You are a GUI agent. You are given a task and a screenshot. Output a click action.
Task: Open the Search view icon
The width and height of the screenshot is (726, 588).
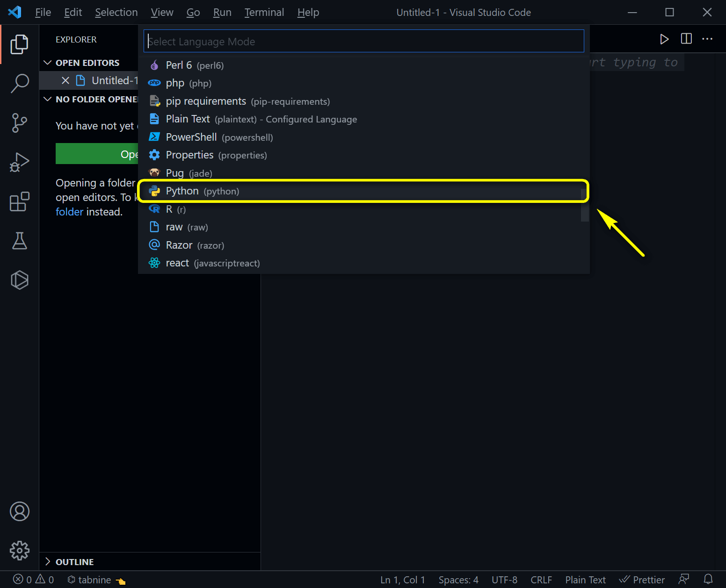pos(20,84)
